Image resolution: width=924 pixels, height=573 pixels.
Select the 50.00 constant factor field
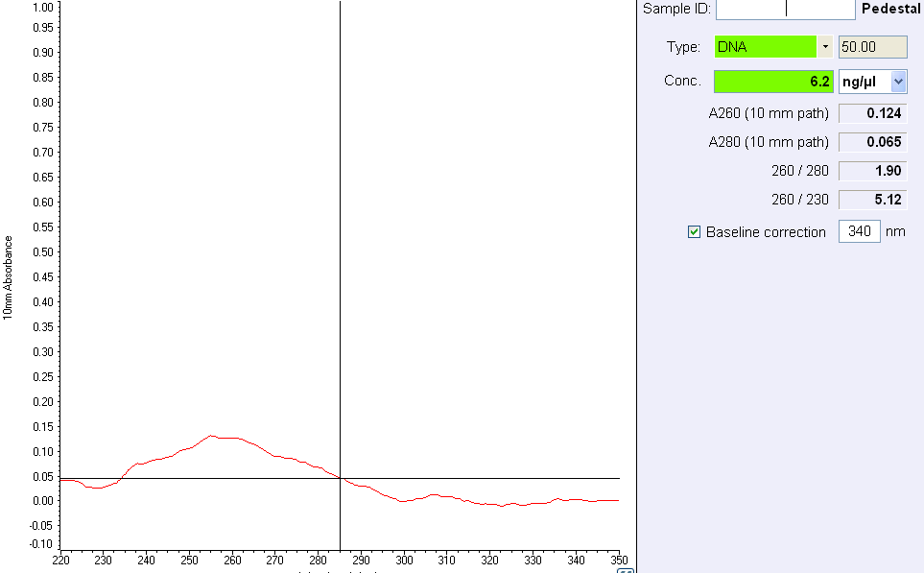coord(872,47)
